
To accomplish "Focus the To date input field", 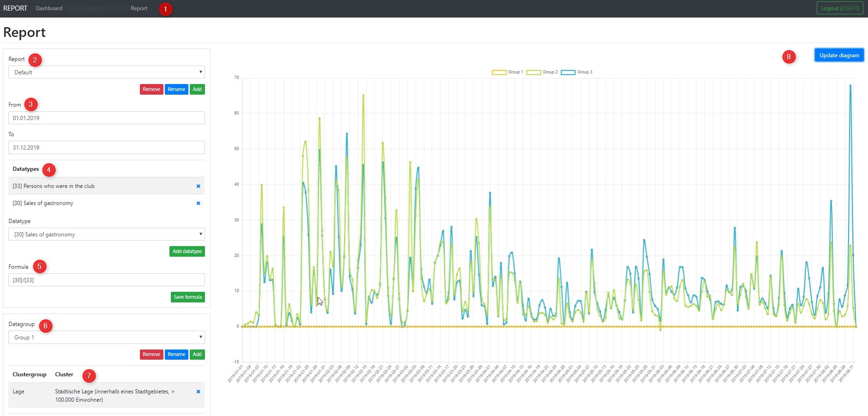I will click(106, 148).
